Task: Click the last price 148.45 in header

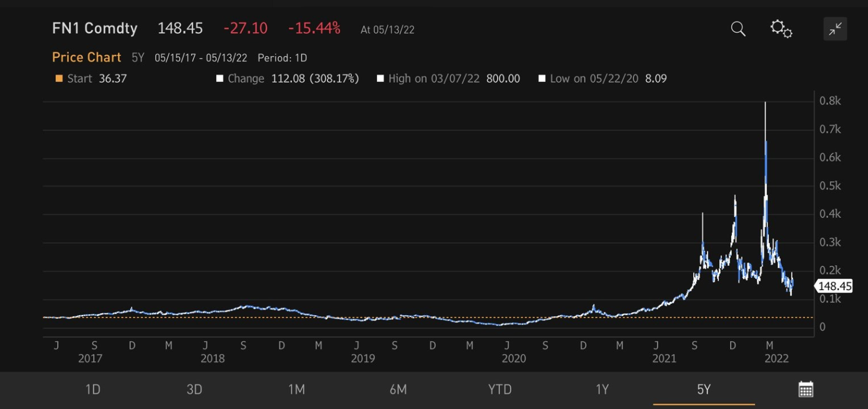Action: [180, 28]
